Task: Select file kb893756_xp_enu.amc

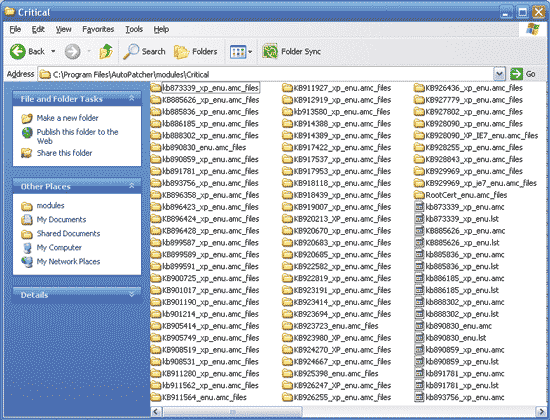Action: point(460,398)
